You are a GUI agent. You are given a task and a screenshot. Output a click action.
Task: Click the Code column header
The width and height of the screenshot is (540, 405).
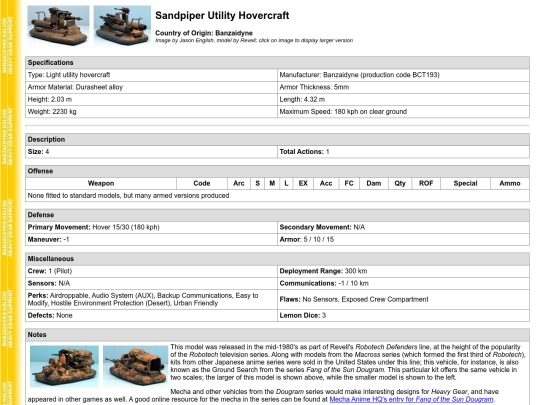(x=202, y=183)
